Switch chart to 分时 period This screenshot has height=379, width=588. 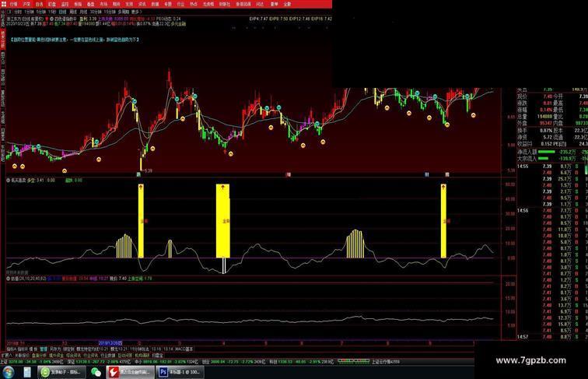coord(18,12)
